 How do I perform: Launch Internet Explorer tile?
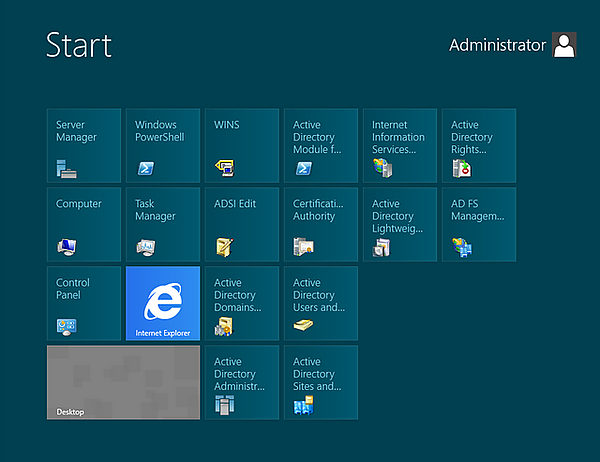[x=163, y=303]
